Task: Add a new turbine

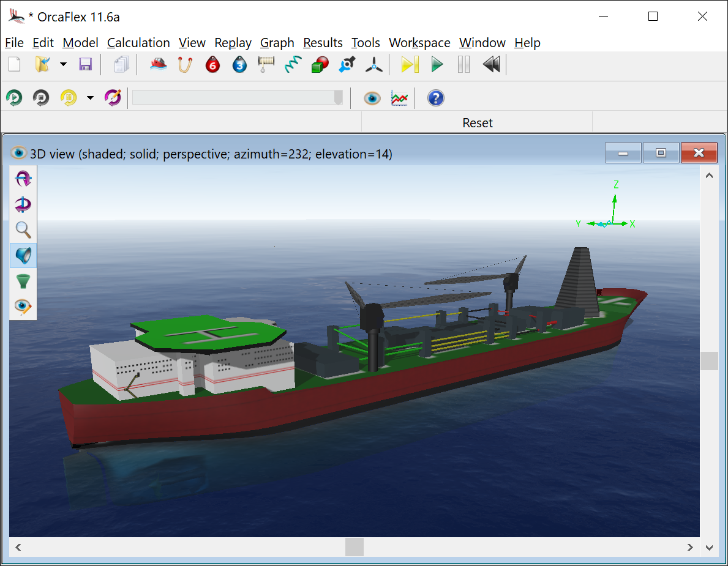Action: (x=374, y=64)
